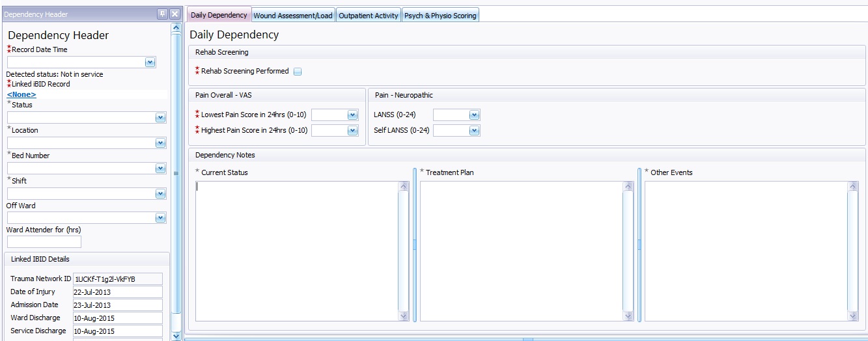
Task: Expand the LANSS (0-24) dropdown
Action: point(474,115)
